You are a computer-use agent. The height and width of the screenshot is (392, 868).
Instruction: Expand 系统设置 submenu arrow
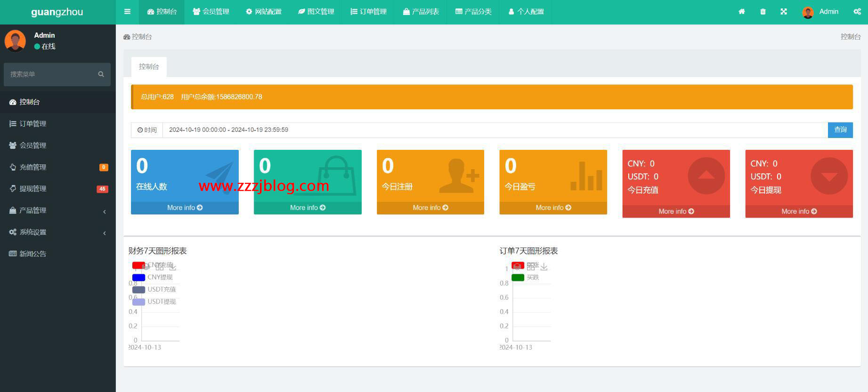click(105, 233)
